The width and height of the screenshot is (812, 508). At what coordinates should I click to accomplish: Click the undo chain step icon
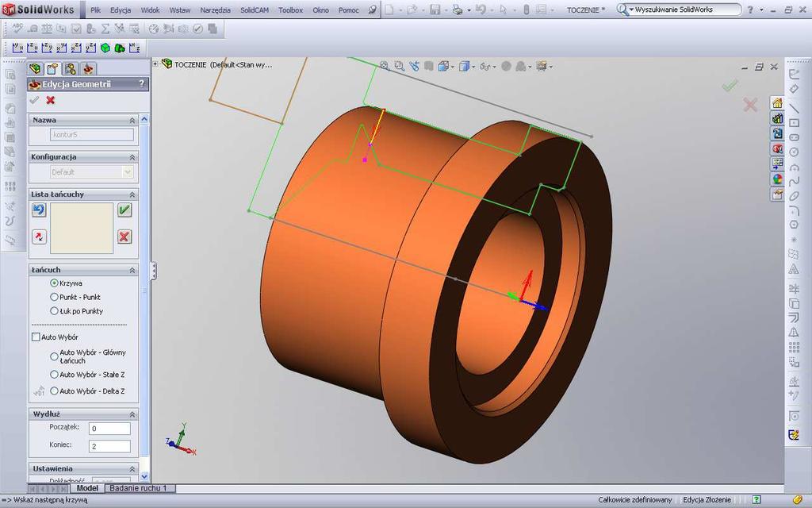coord(39,210)
